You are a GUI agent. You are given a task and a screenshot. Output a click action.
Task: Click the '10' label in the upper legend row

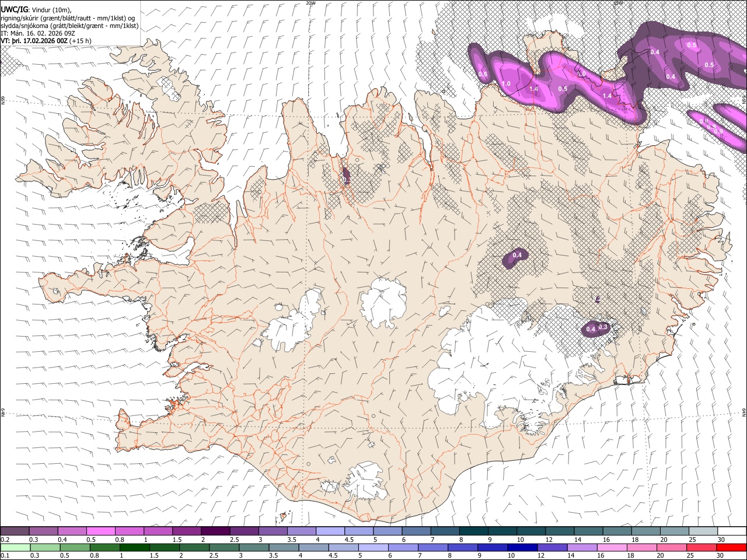(520, 540)
